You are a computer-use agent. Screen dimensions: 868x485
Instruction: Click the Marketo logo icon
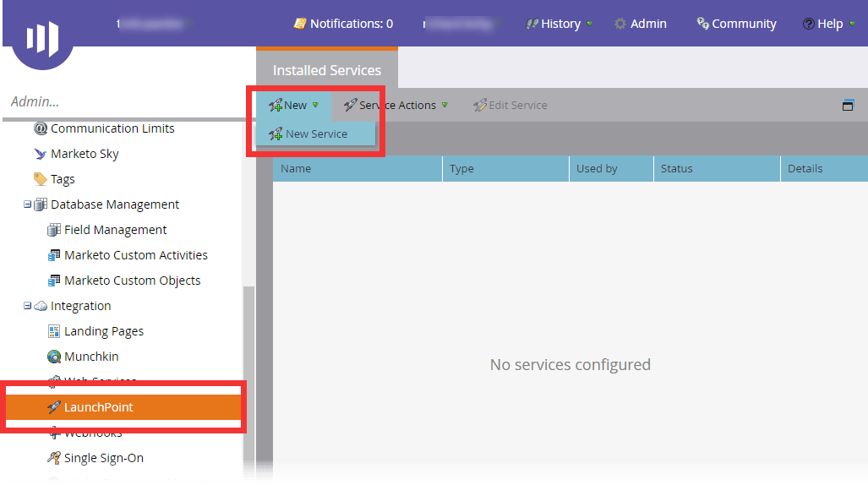point(42,38)
